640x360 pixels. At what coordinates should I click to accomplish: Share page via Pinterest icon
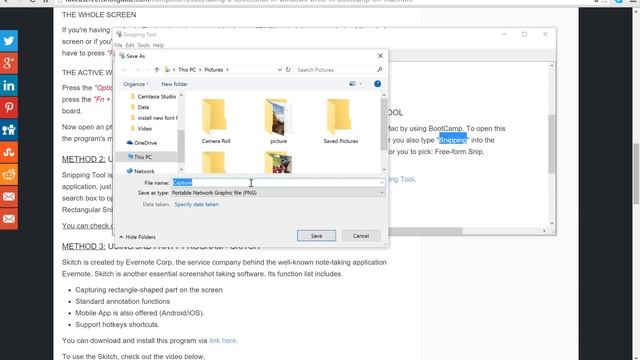9,107
